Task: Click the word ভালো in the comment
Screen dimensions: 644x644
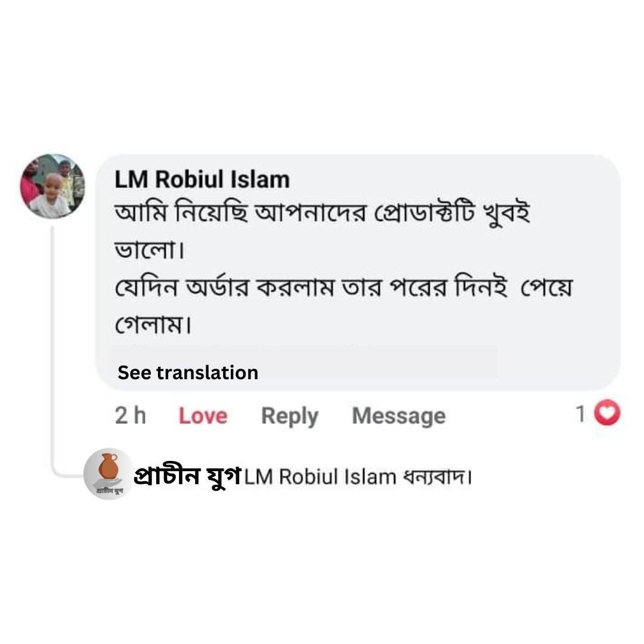Action: point(145,250)
